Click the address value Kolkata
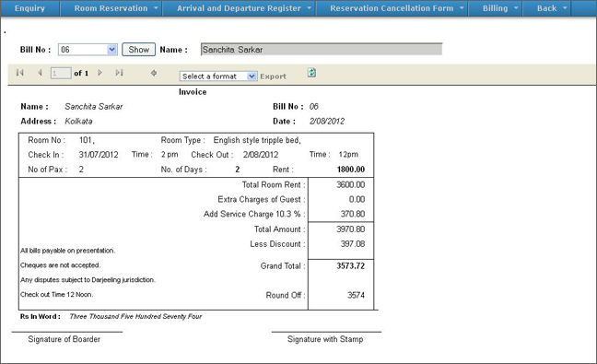This screenshot has width=597, height=364. [78, 121]
